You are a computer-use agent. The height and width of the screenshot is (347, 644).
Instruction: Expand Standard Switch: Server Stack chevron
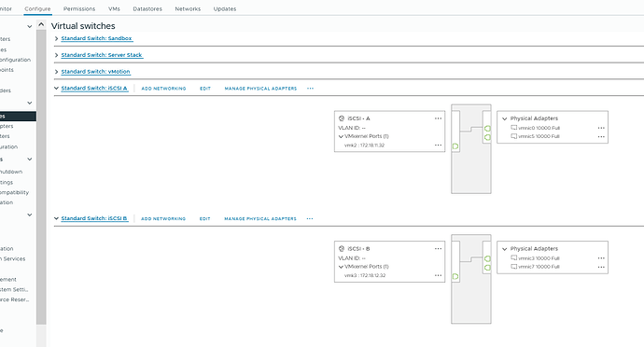click(x=56, y=55)
